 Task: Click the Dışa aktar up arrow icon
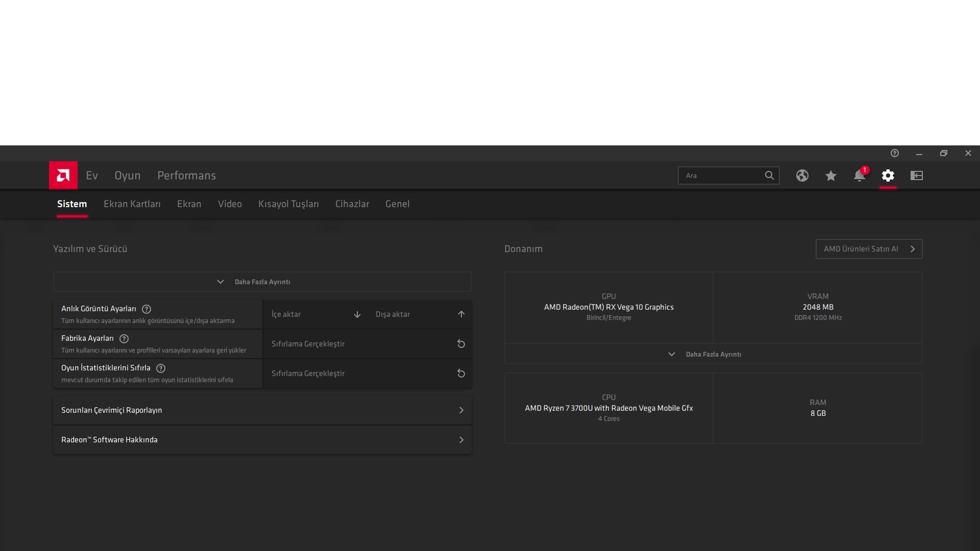pyautogui.click(x=461, y=314)
